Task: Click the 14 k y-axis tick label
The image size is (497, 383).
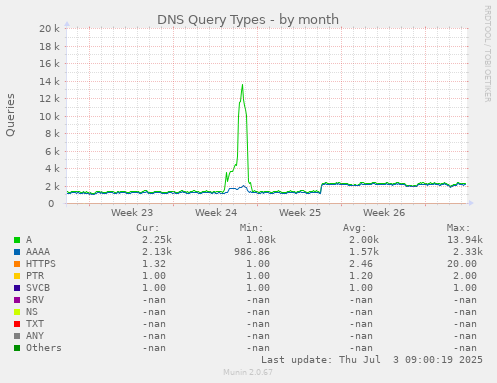Action: (x=49, y=81)
